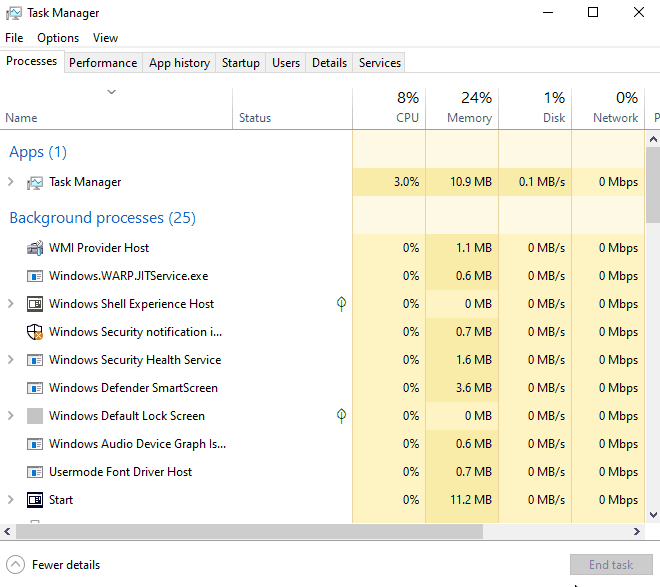Select the Windows.WARP.JITService.exe row
This screenshot has height=587, width=660.
click(322, 276)
